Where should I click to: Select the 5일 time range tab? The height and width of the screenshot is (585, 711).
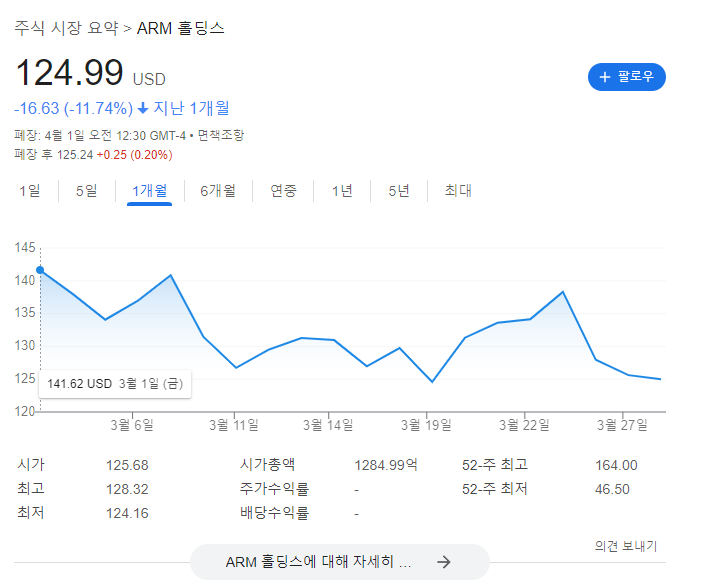(87, 191)
